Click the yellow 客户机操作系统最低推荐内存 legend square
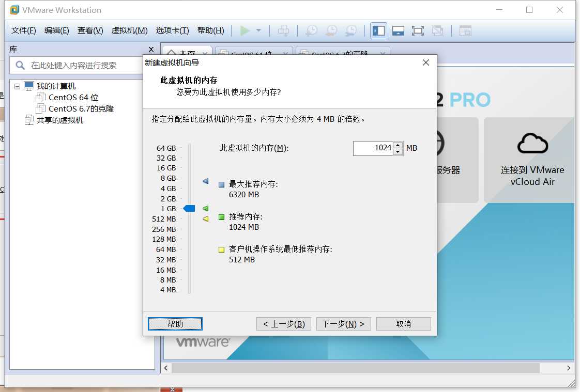This screenshot has height=392, width=580. (x=222, y=249)
